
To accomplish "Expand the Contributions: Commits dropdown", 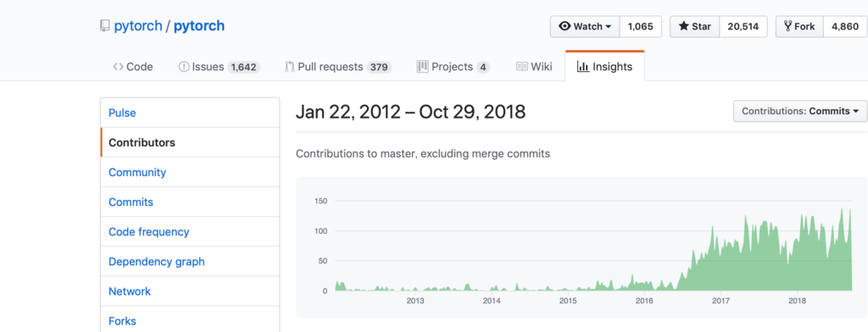I will pos(800,111).
